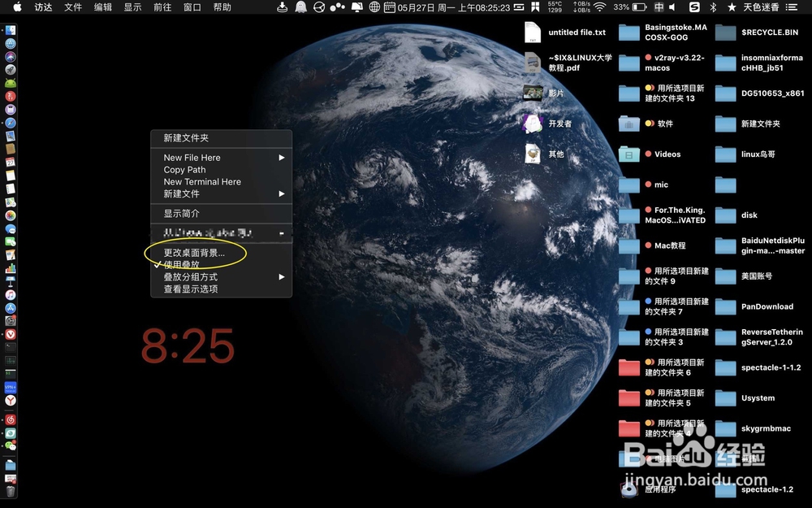Open the Trash in the Dock

(x=11, y=491)
